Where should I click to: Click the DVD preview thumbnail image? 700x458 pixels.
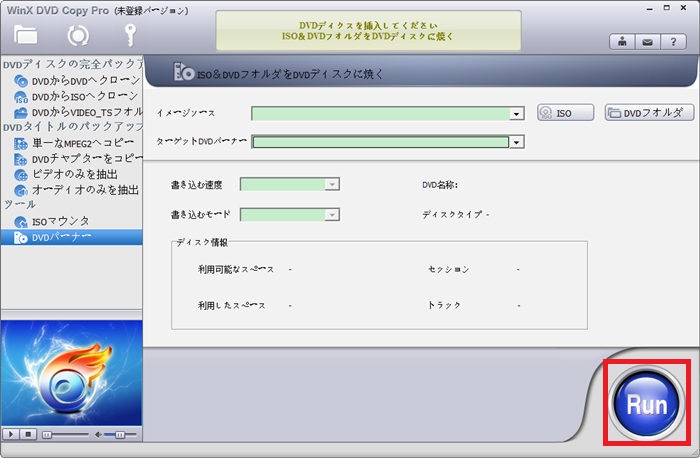[x=71, y=373]
